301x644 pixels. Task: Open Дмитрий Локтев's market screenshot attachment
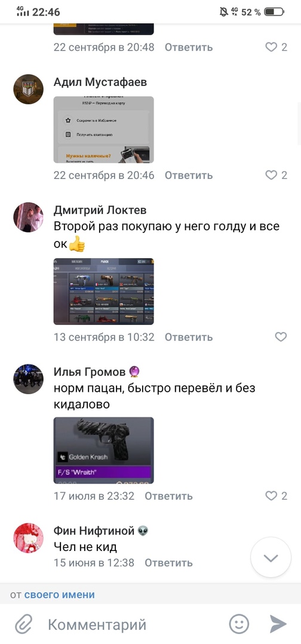point(104,292)
